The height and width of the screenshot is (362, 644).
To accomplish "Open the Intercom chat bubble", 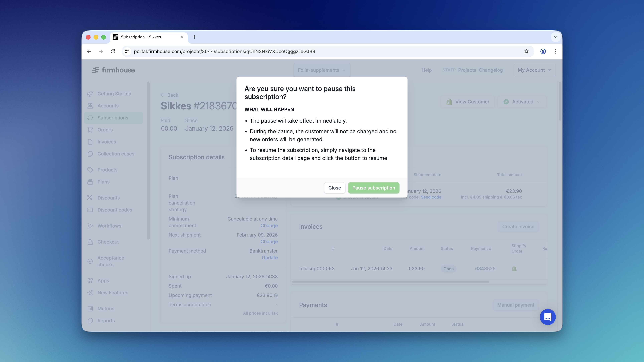I will tap(548, 317).
